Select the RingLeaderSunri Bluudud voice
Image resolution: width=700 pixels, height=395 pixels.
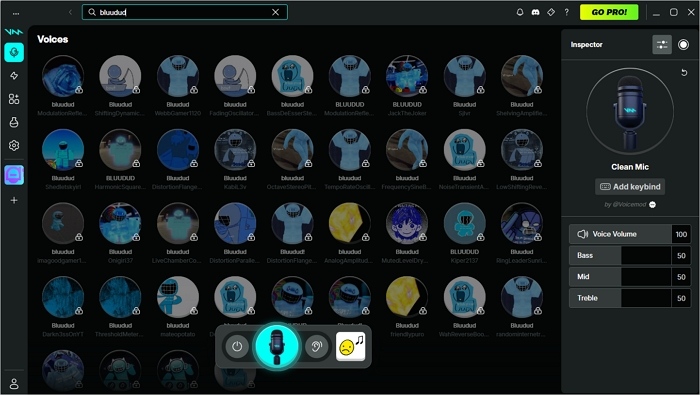522,224
